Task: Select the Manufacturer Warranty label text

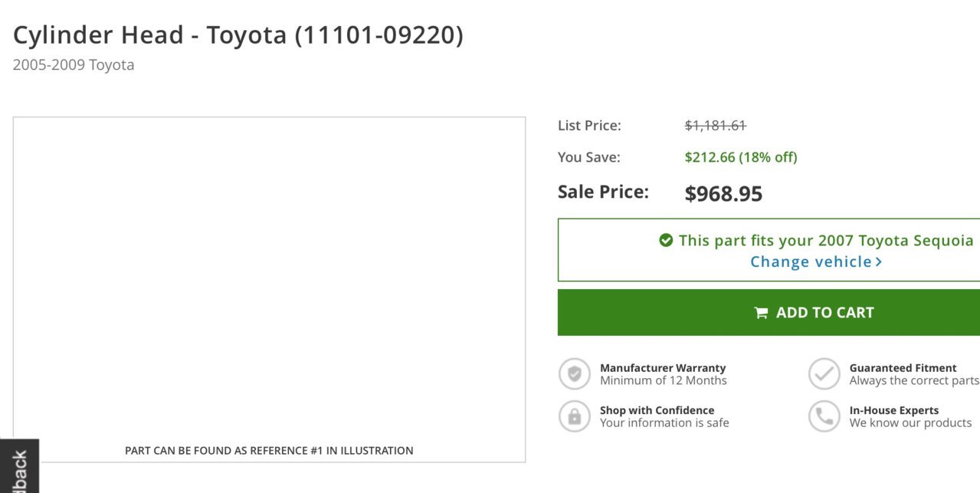Action: 663,368
